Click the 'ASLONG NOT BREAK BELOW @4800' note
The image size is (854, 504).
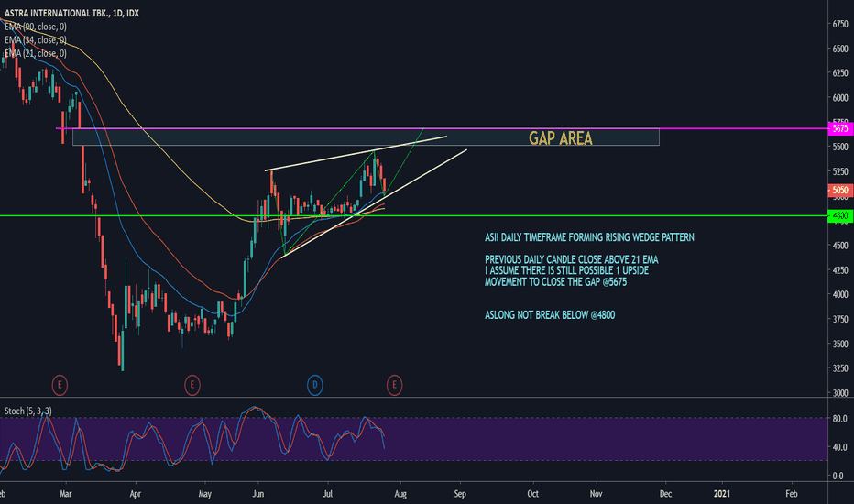tap(550, 315)
